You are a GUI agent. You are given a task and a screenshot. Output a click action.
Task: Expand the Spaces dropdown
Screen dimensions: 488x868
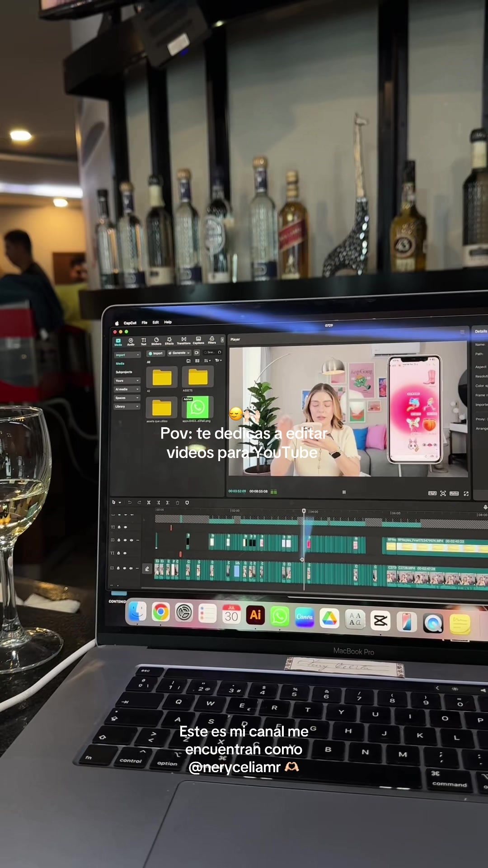tap(127, 398)
